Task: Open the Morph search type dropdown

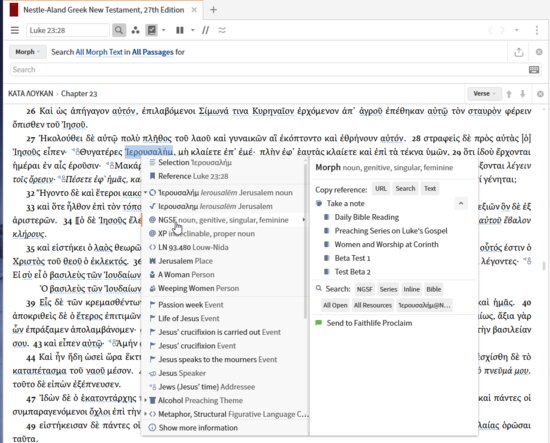Action: pyautogui.click(x=27, y=52)
